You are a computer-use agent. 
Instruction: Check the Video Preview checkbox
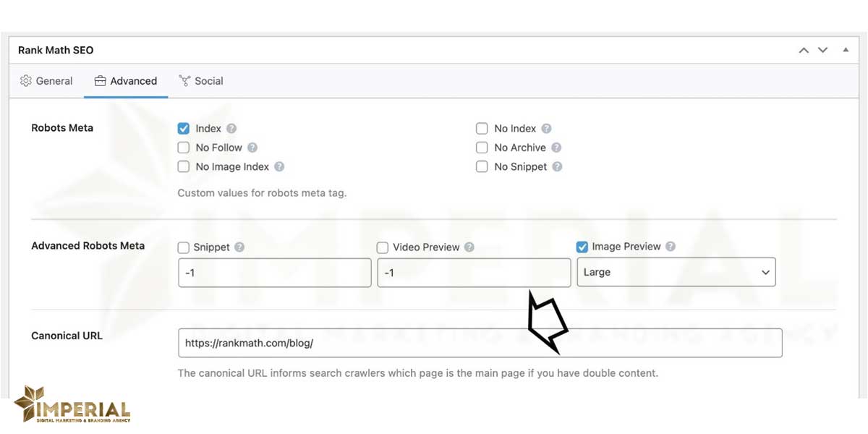tap(383, 247)
